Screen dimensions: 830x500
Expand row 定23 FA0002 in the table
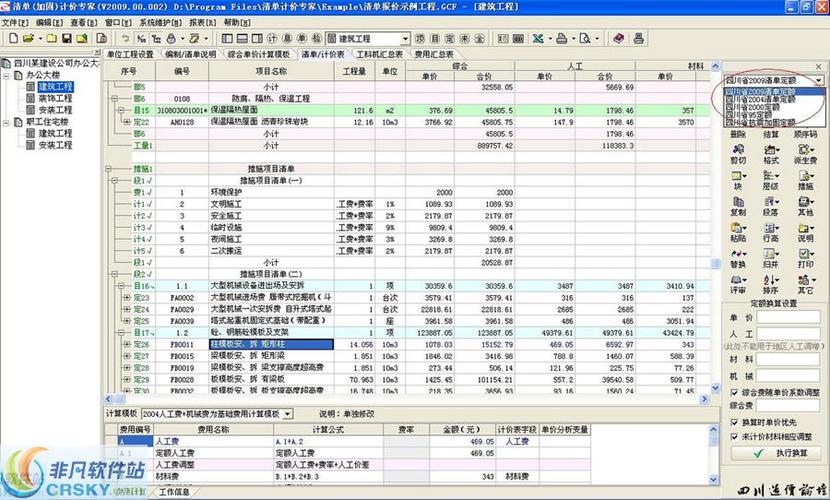(x=127, y=298)
